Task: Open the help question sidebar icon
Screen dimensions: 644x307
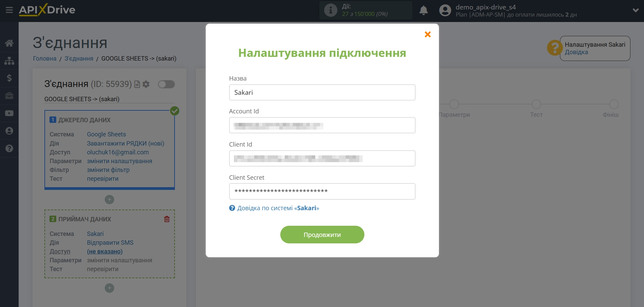Action: coord(9,149)
